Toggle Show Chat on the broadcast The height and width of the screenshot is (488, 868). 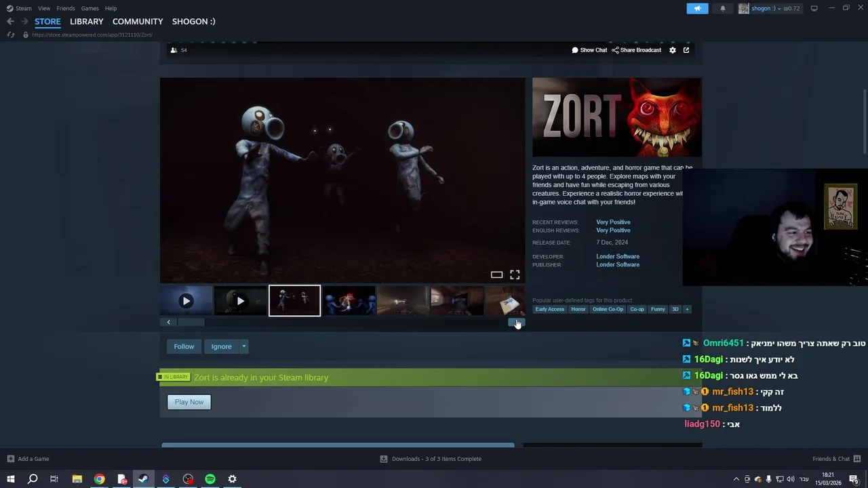tap(589, 50)
